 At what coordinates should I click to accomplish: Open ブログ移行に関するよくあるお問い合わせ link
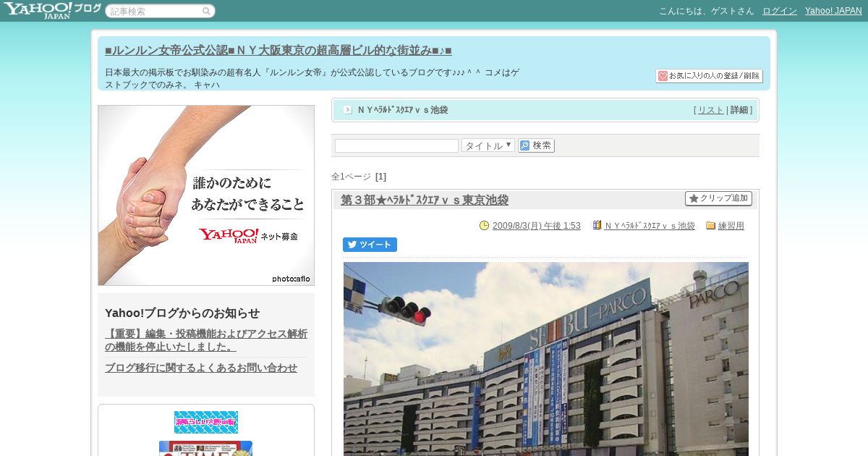201,368
